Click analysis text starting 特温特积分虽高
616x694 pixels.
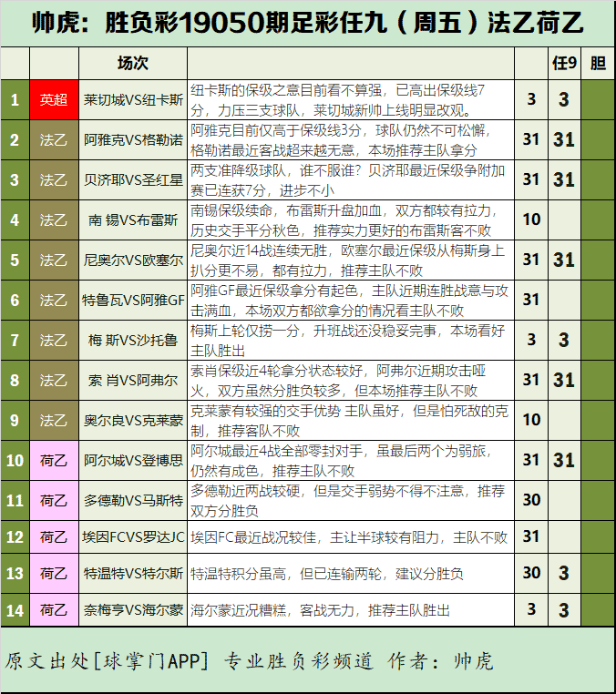pos(327,574)
